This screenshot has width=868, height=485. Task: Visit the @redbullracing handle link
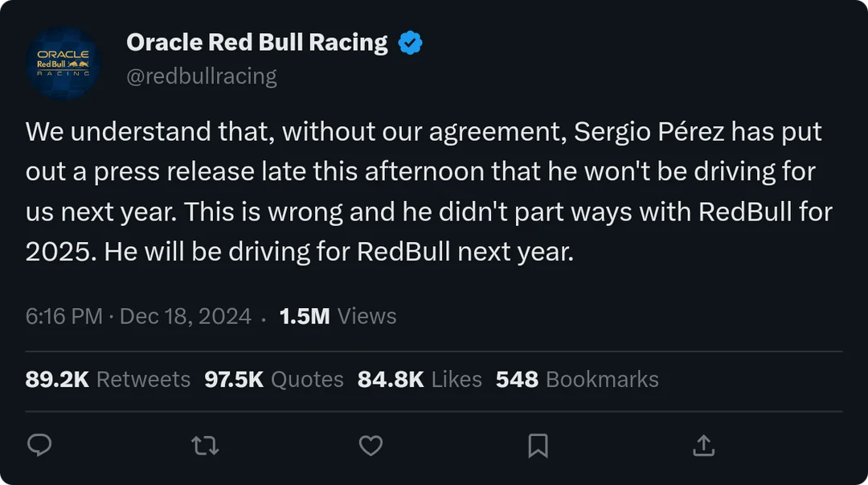pos(202,76)
